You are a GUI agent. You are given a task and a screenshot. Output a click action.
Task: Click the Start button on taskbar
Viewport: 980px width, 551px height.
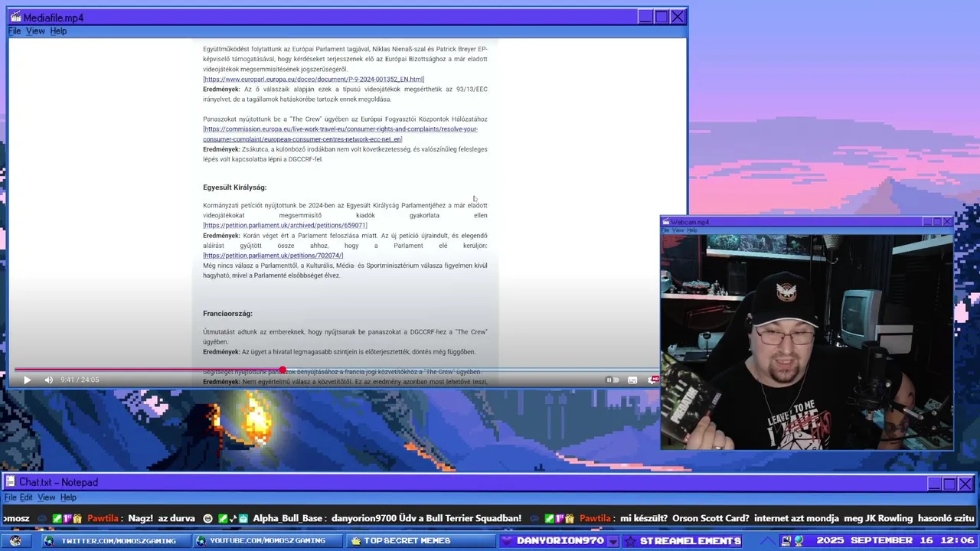pos(15,541)
